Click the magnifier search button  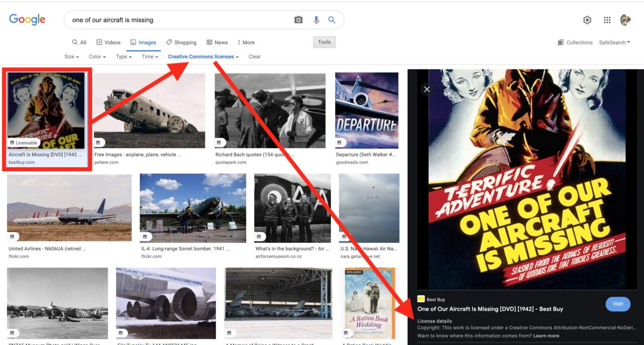[332, 20]
